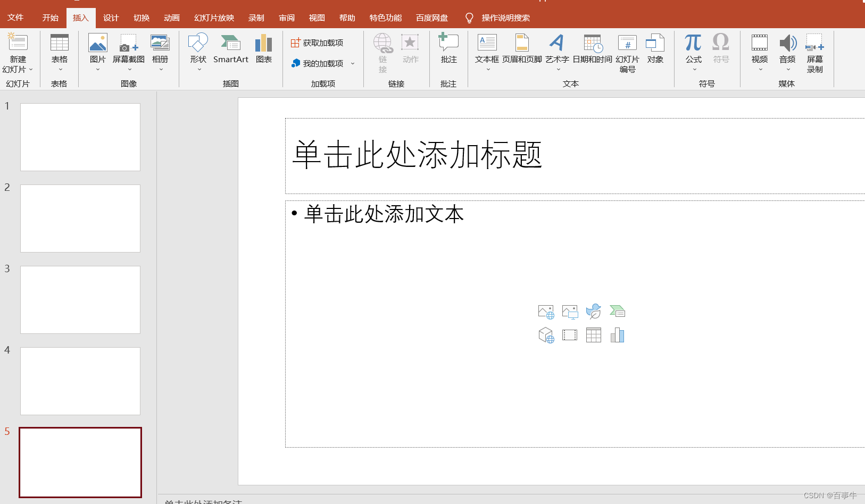This screenshot has width=865, height=504.
Task: Click the text placeholder 单击此处添加文本
Action: 384,214
